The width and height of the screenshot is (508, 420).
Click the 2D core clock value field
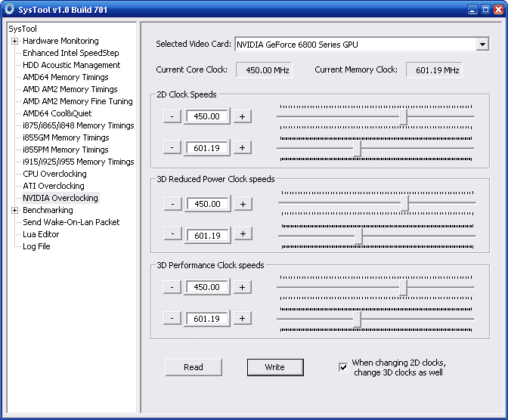click(x=207, y=116)
